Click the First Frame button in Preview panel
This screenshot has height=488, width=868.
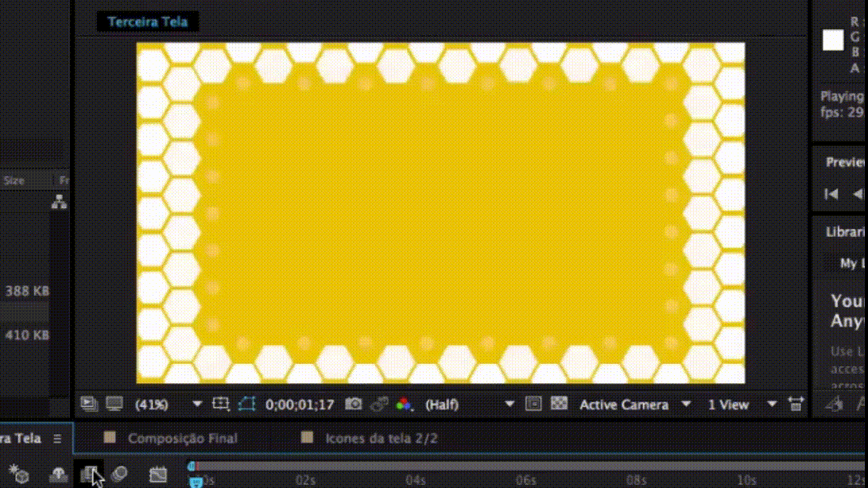(831, 193)
